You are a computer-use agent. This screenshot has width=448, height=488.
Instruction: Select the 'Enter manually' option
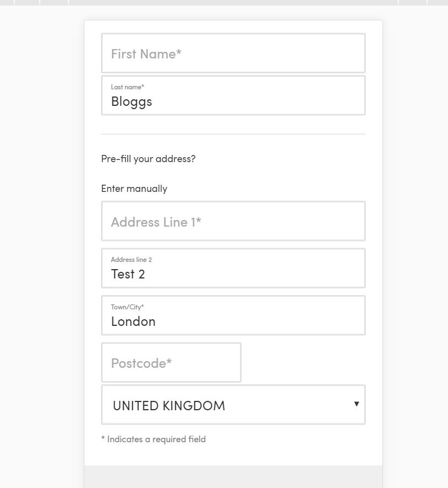click(134, 189)
